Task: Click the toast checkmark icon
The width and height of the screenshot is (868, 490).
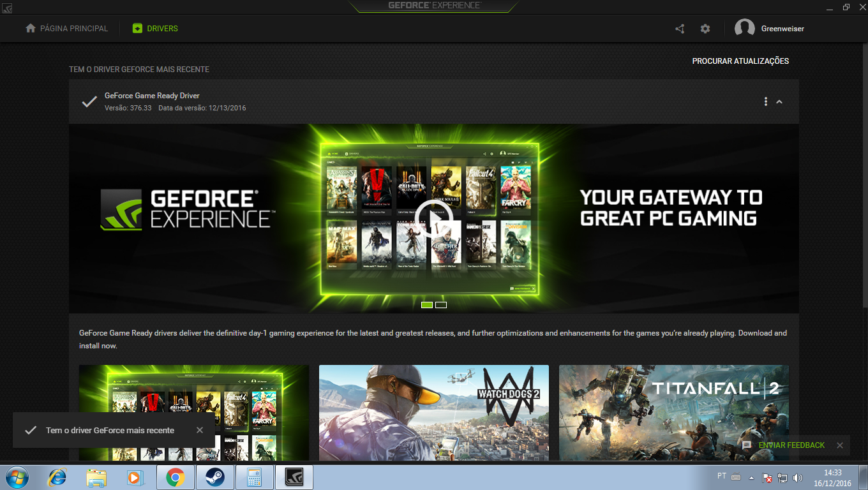Action: point(30,430)
